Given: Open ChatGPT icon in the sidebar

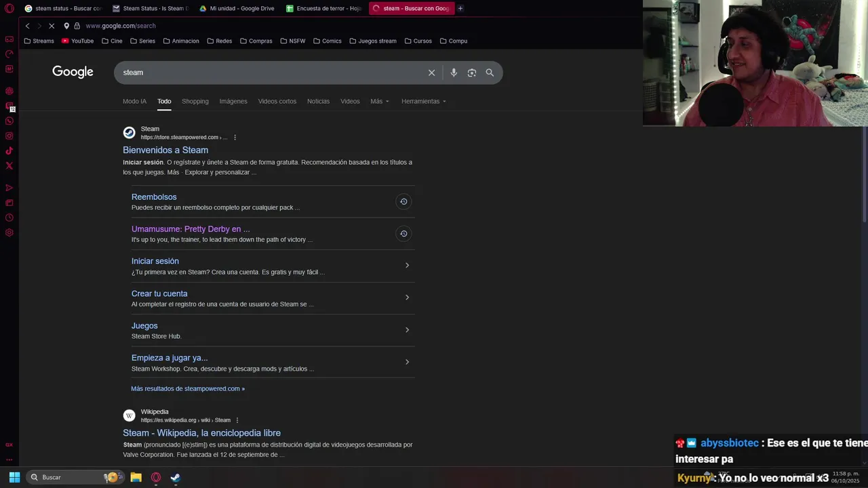Looking at the screenshot, I should (x=9, y=91).
